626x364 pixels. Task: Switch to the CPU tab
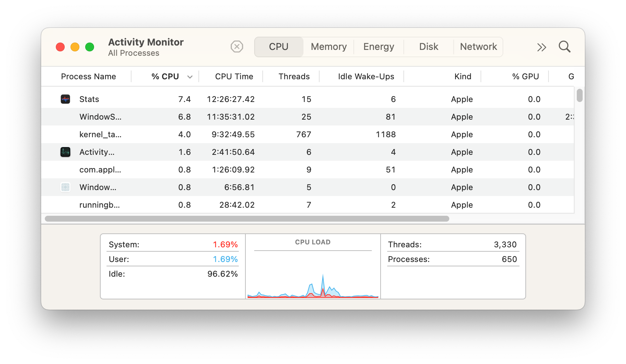[279, 47]
